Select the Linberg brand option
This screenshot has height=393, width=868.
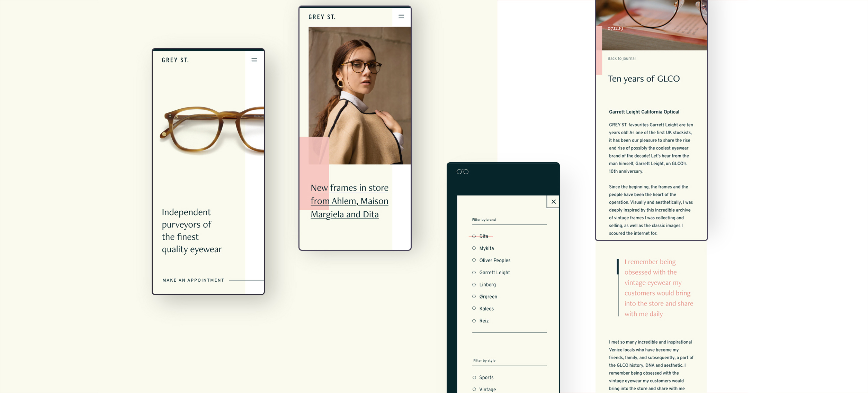(x=484, y=285)
